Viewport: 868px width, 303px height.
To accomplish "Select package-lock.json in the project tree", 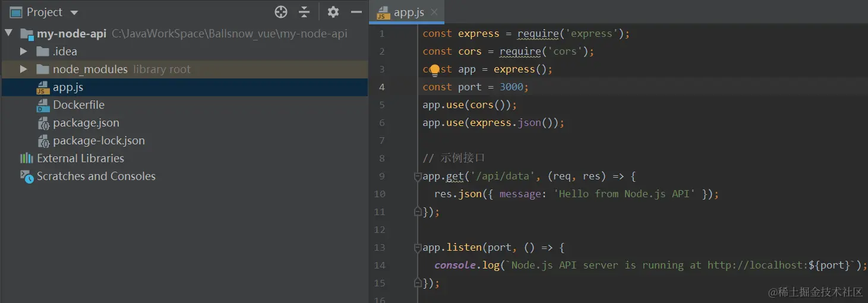I will click(184, 141).
